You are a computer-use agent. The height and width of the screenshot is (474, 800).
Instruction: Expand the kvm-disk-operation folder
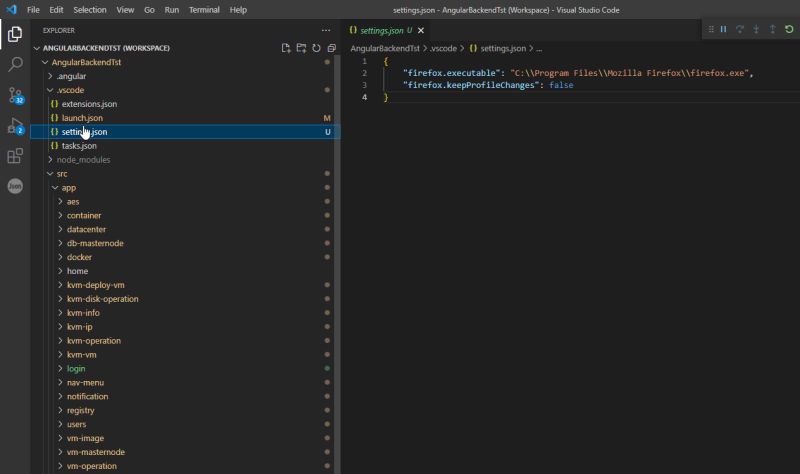pos(60,299)
